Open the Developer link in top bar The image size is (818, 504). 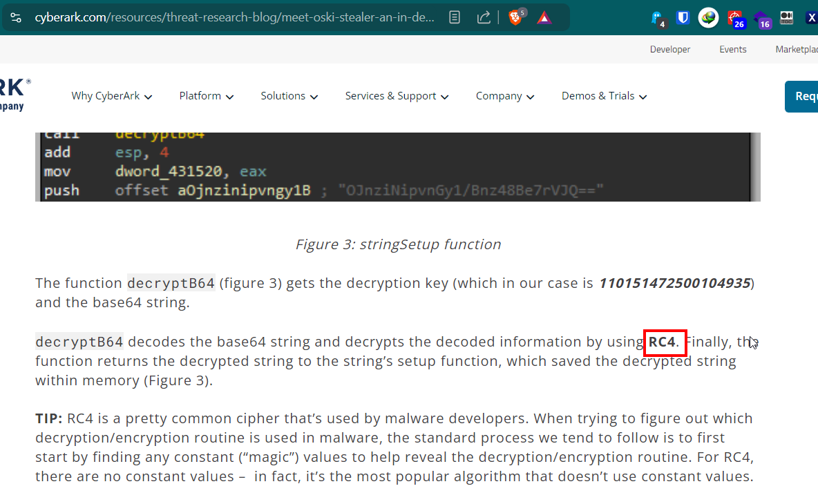[670, 49]
